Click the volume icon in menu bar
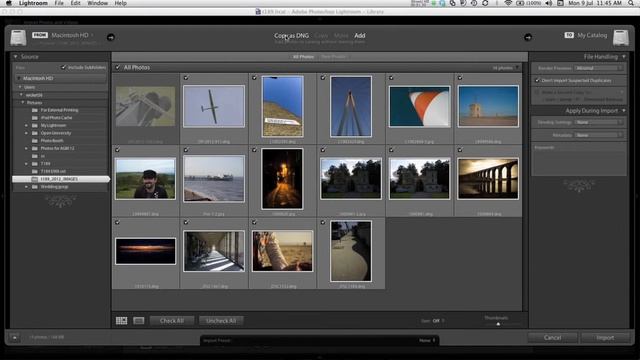 click(x=549, y=3)
